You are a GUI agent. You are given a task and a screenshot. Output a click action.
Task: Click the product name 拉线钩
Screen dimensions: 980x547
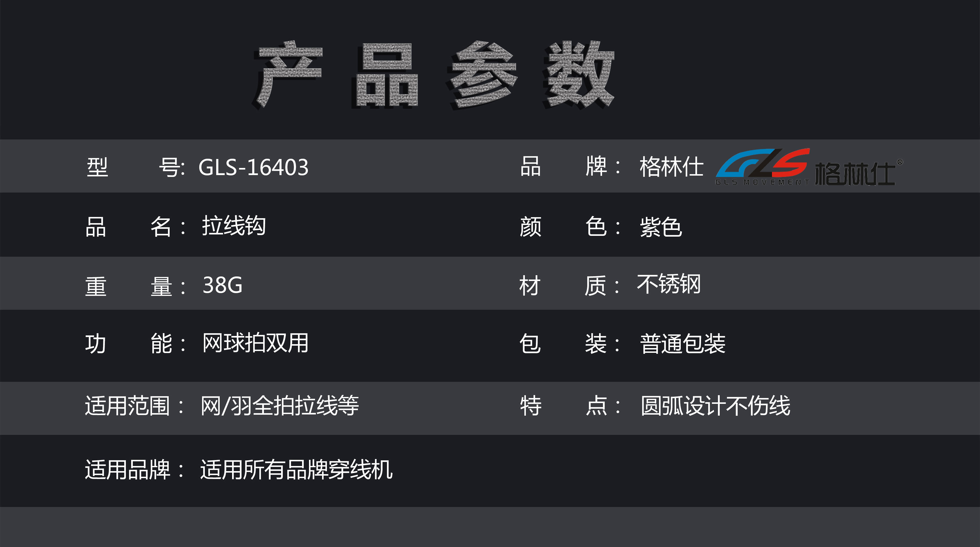click(234, 226)
